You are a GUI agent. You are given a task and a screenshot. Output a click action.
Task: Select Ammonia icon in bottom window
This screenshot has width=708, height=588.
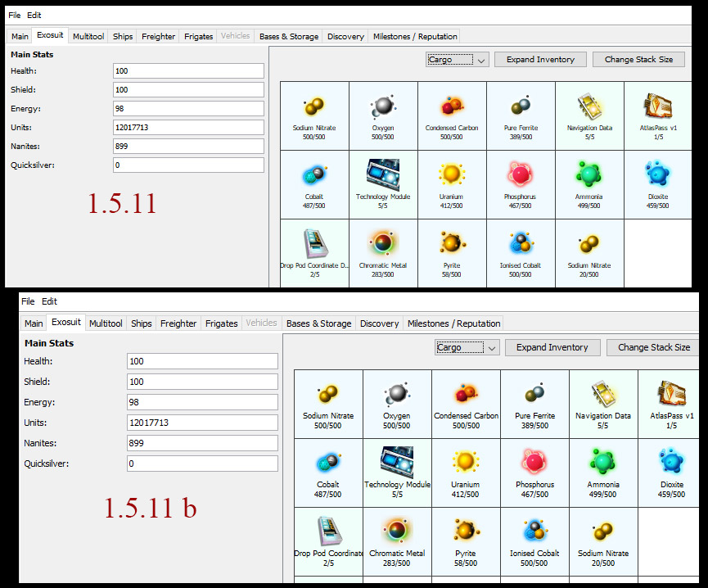603,463
